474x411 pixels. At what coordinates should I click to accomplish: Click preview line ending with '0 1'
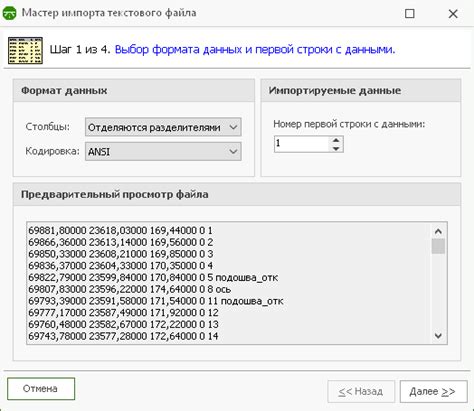tap(120, 231)
